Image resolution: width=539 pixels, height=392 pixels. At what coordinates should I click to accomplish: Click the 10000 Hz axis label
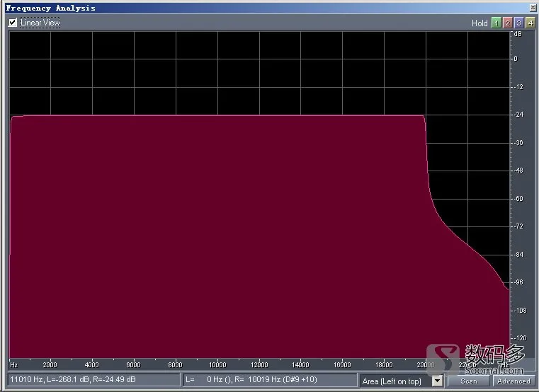click(x=217, y=365)
